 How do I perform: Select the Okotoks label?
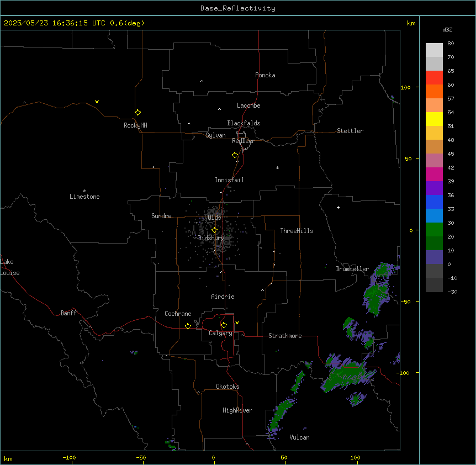coord(228,387)
